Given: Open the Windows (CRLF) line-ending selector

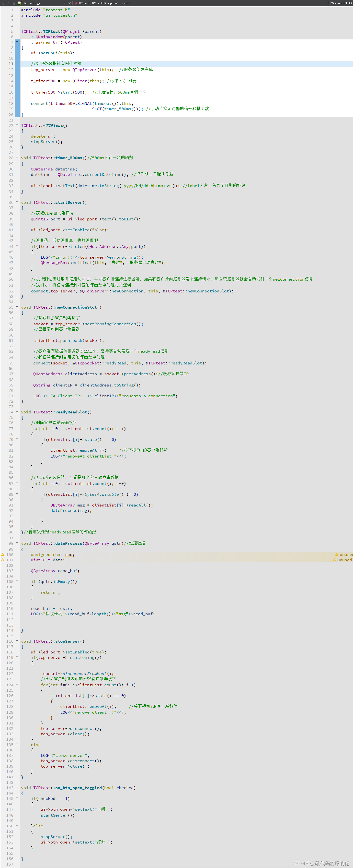Looking at the screenshot, I should point(341,3).
